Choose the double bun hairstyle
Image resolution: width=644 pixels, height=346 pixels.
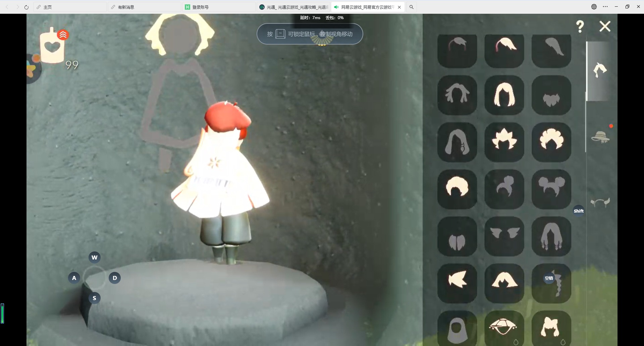[551, 189]
